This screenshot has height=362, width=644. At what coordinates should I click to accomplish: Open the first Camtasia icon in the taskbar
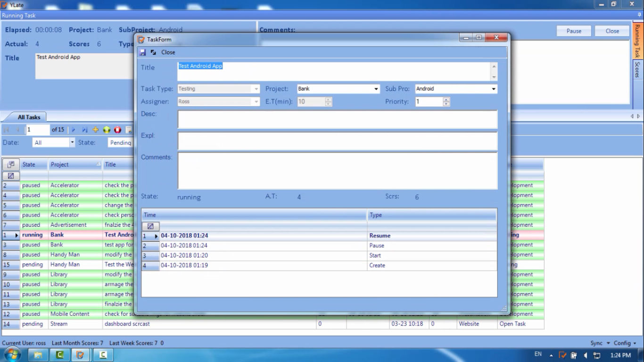[60, 354]
